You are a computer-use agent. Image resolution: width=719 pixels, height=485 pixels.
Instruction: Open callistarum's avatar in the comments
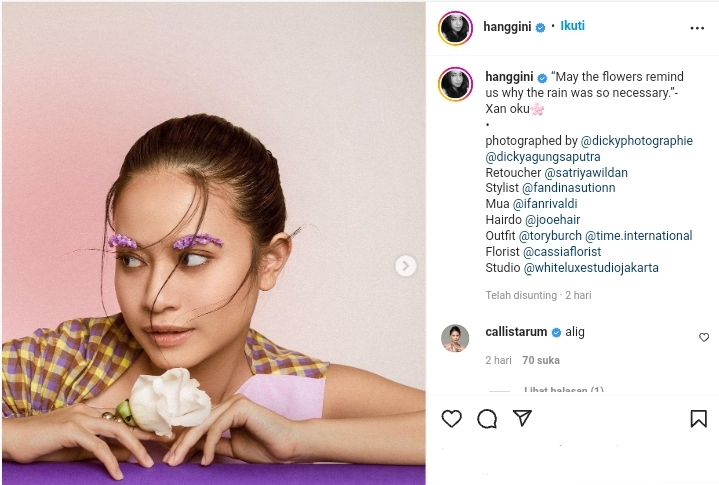click(x=455, y=338)
